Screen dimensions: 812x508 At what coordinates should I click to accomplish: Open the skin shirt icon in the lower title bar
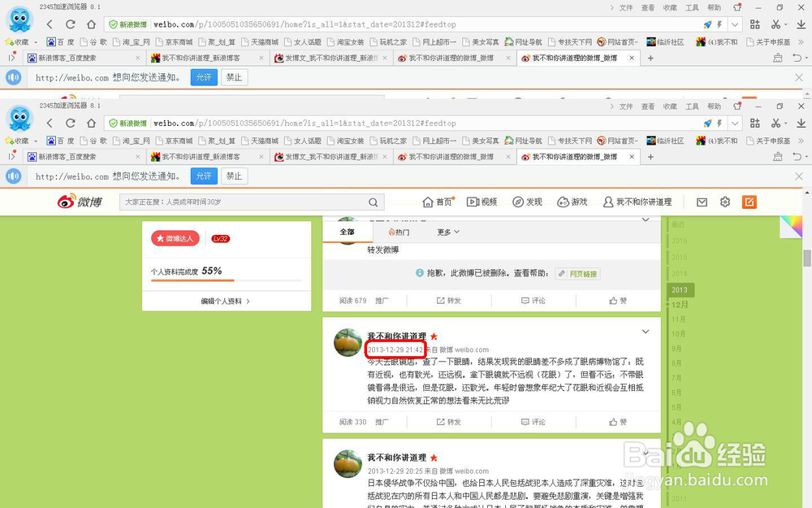point(737,106)
